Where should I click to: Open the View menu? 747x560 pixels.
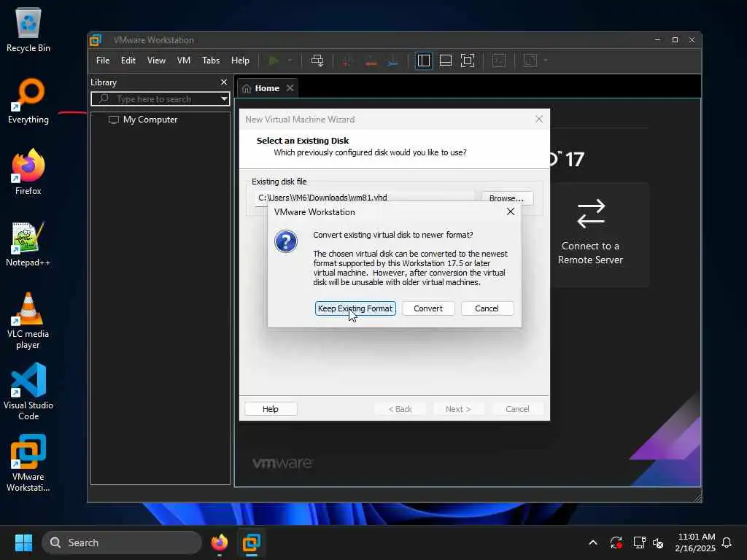pyautogui.click(x=156, y=61)
